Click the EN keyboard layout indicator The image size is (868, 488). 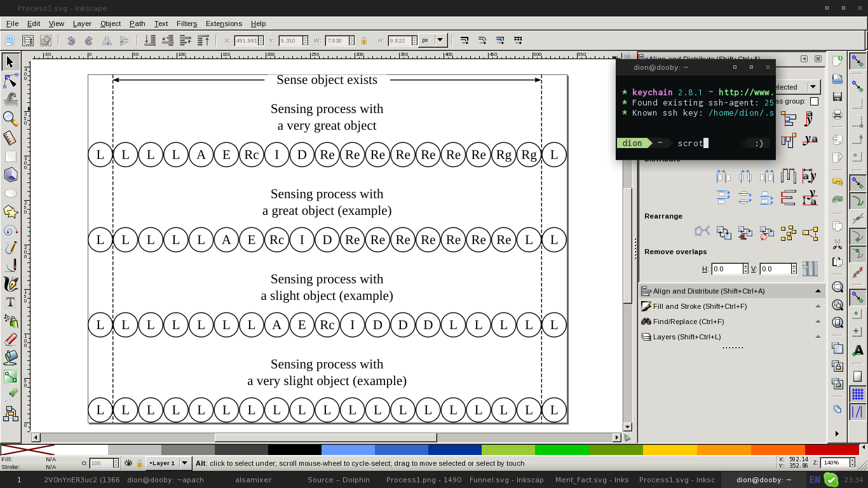[x=815, y=480]
